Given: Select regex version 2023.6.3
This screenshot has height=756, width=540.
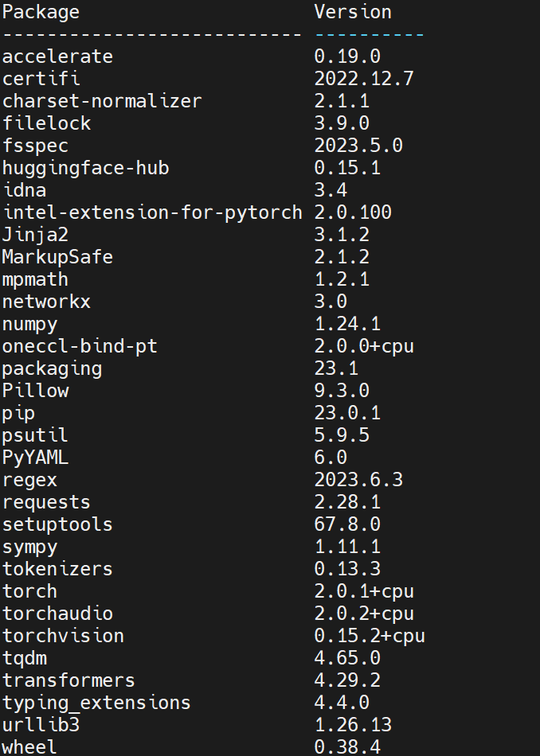Looking at the screenshot, I should tap(358, 480).
